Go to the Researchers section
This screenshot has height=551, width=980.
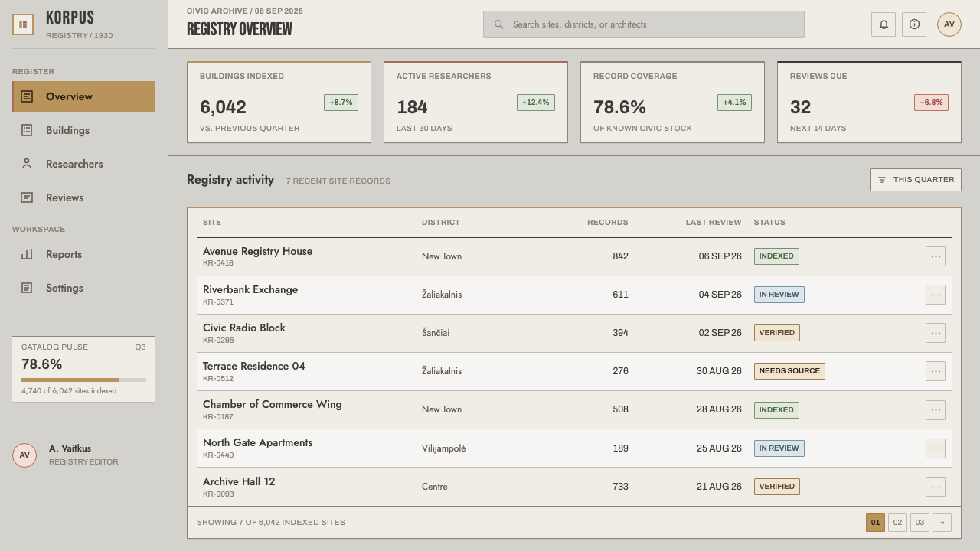(84, 164)
